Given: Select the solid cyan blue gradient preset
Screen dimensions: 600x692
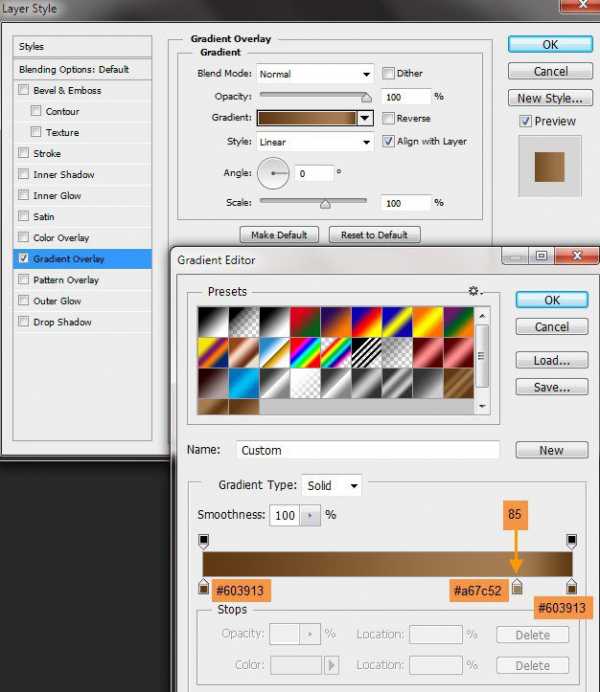Looking at the screenshot, I should pyautogui.click(x=244, y=383).
